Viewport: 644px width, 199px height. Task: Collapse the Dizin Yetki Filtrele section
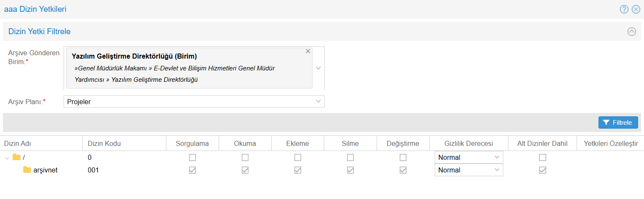coord(631,32)
